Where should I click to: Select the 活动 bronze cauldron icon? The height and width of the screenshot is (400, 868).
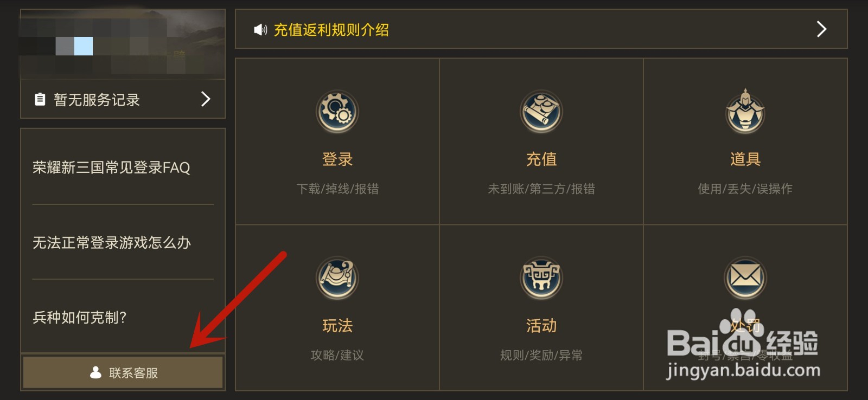541,278
